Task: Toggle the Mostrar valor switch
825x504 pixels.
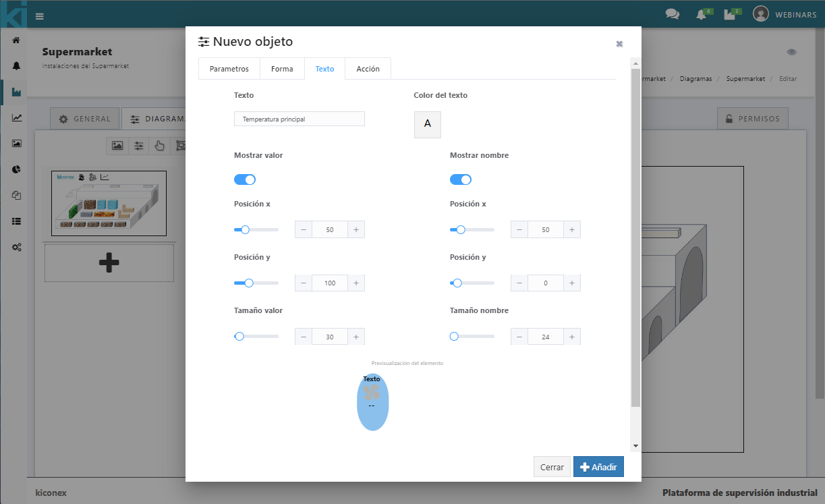Action: coord(245,179)
